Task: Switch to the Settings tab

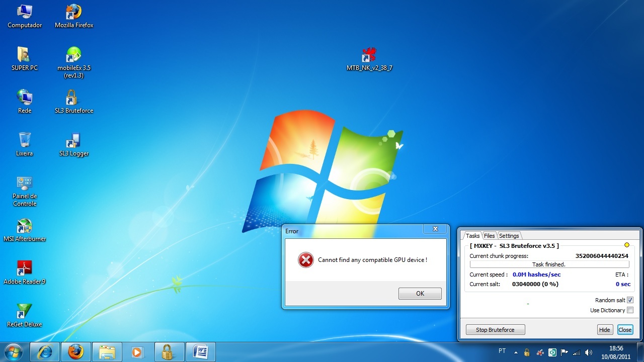Action: click(509, 236)
